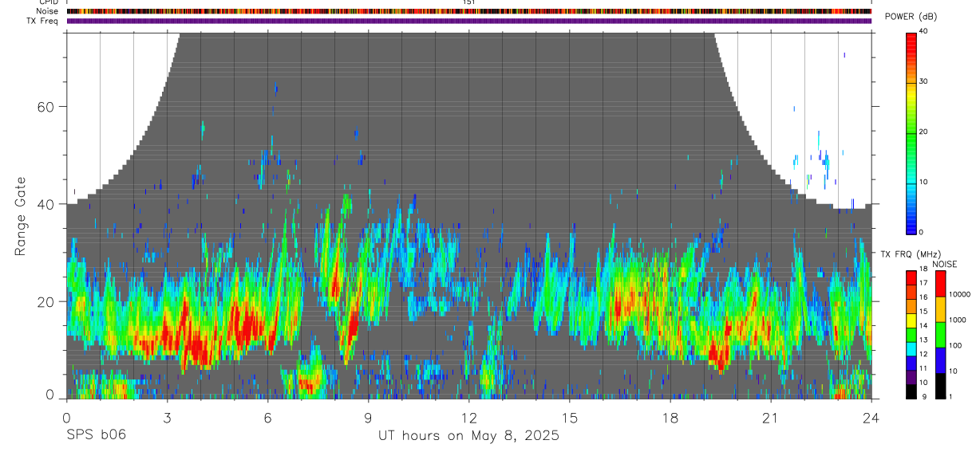Pick the yellow 1000 noise legend swatch
980x452 pixels.
pos(941,309)
